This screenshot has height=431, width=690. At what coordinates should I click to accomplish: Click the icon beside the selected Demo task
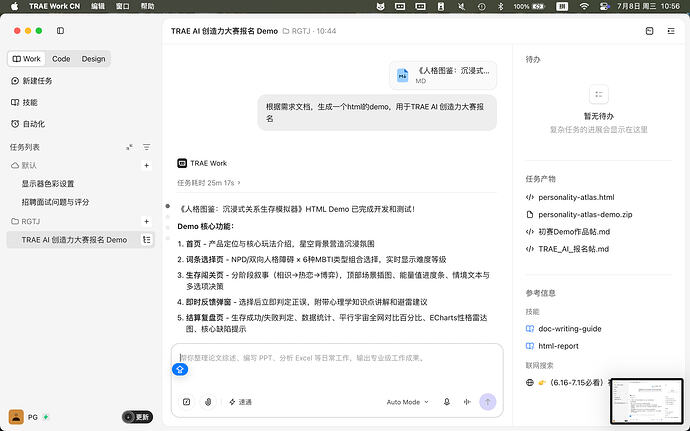click(x=147, y=240)
